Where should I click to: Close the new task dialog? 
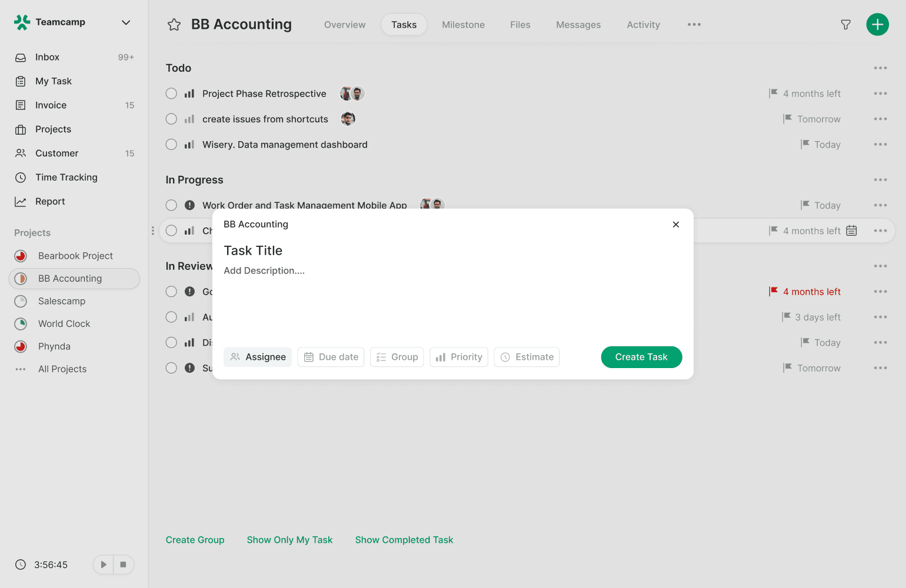[x=675, y=225]
